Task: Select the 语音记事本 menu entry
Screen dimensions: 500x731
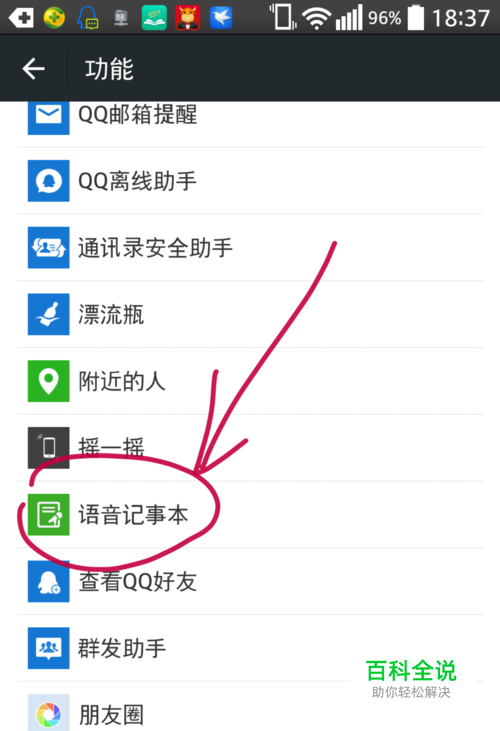Action: (x=250, y=515)
